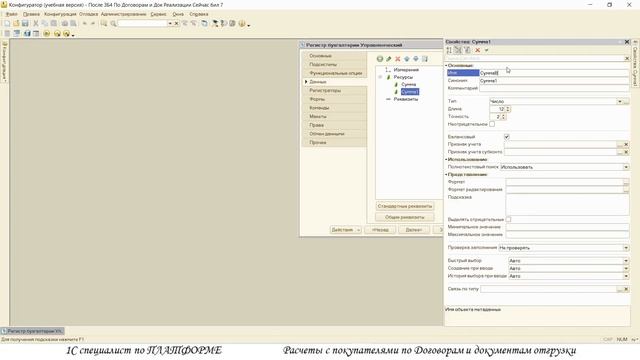The width and height of the screenshot is (640, 360).
Task: Open the Отладка menu
Action: click(89, 14)
